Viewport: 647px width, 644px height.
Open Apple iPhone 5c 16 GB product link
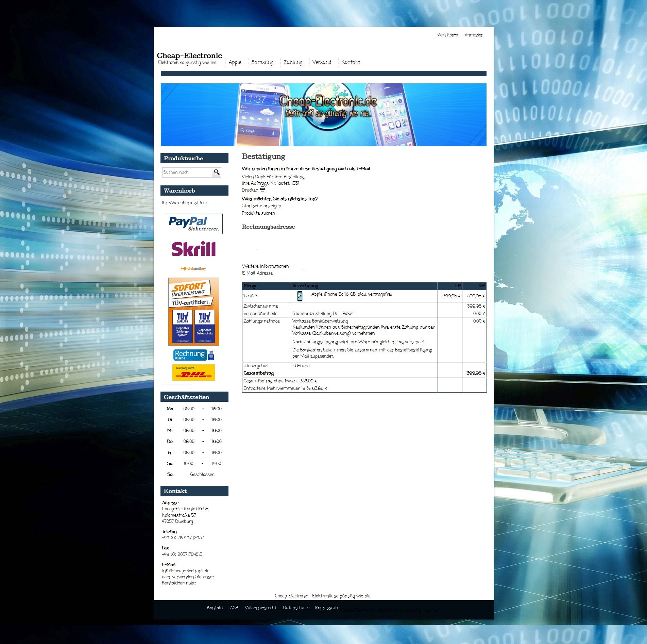(x=352, y=294)
